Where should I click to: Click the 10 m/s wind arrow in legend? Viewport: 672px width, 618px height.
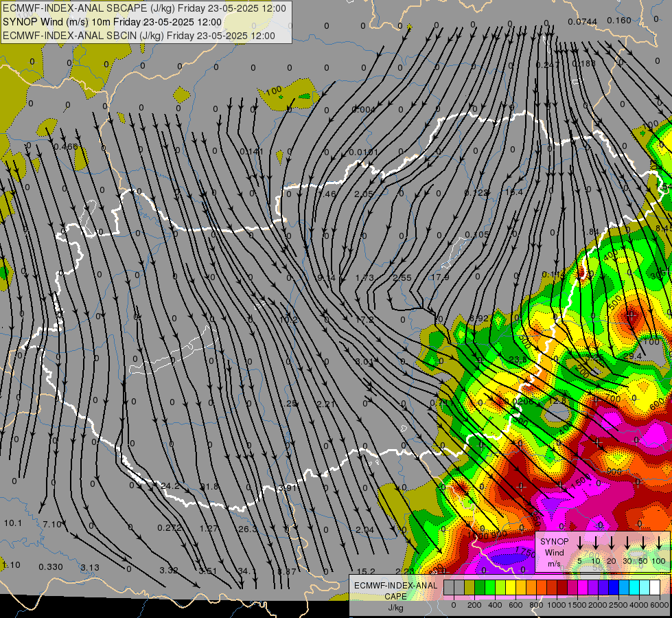[595, 542]
